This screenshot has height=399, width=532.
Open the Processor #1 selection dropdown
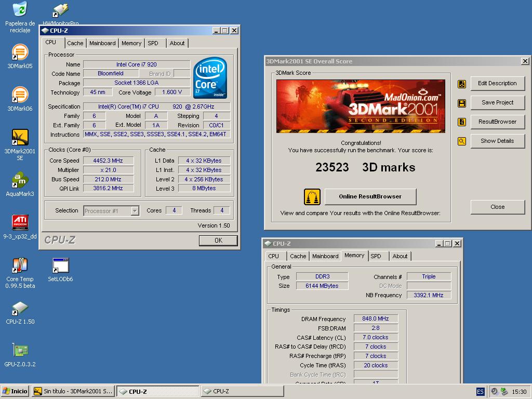pos(135,211)
